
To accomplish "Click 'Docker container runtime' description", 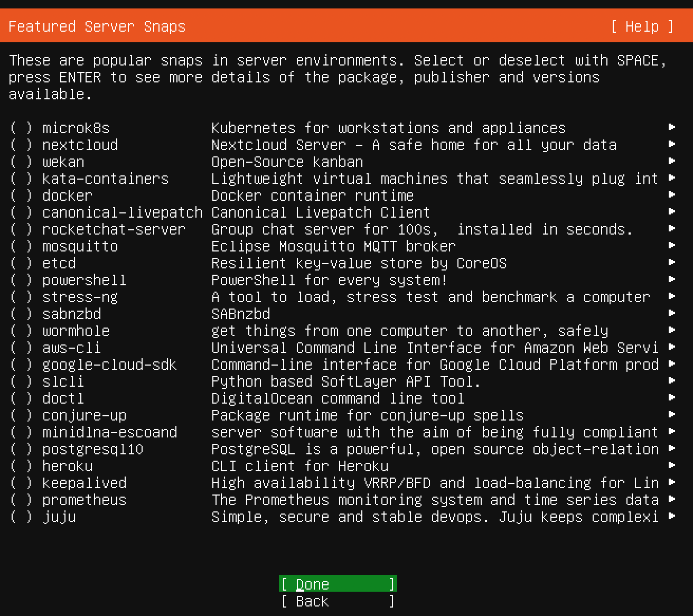I will (313, 195).
